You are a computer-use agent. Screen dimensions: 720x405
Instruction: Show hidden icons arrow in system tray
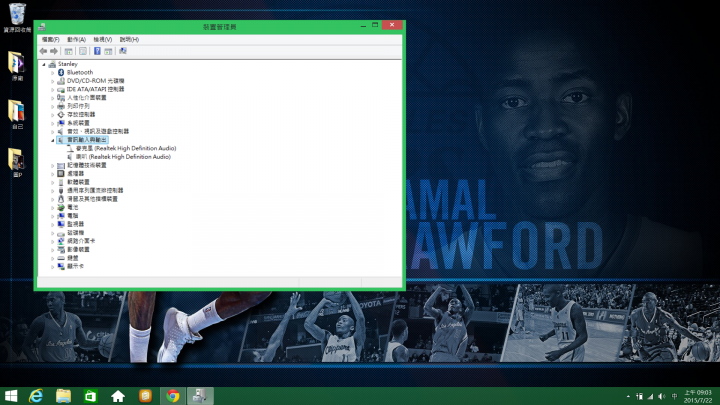click(x=628, y=396)
